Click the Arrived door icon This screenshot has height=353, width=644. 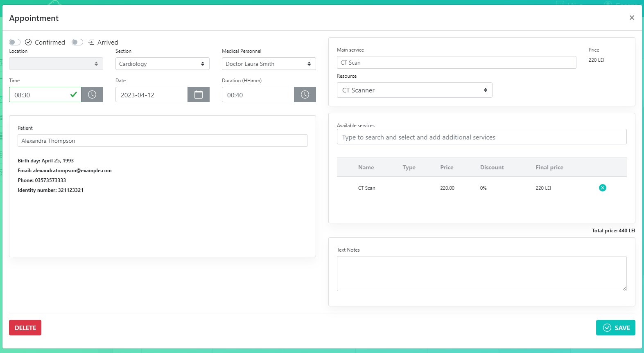click(91, 42)
